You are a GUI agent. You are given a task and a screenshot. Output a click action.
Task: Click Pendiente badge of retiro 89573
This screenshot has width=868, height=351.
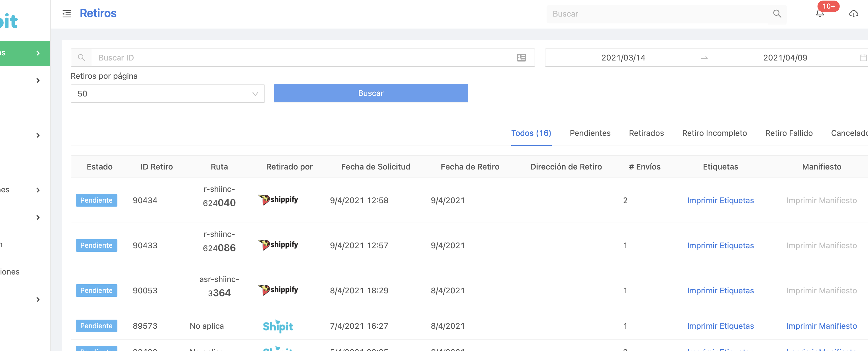[x=96, y=326]
